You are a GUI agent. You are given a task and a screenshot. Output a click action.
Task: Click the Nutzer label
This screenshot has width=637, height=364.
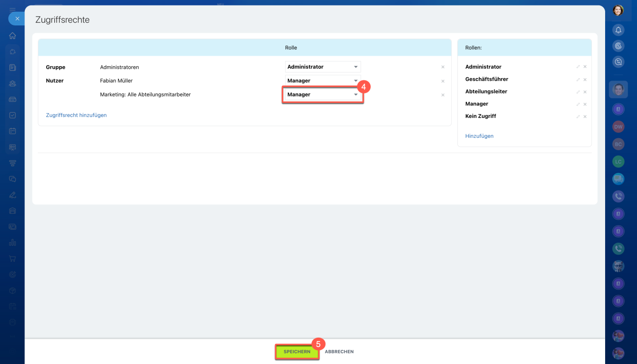(55, 81)
